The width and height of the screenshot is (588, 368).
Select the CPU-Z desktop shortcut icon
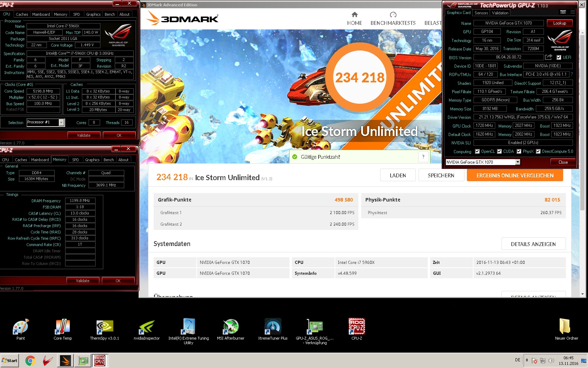pos(357,329)
